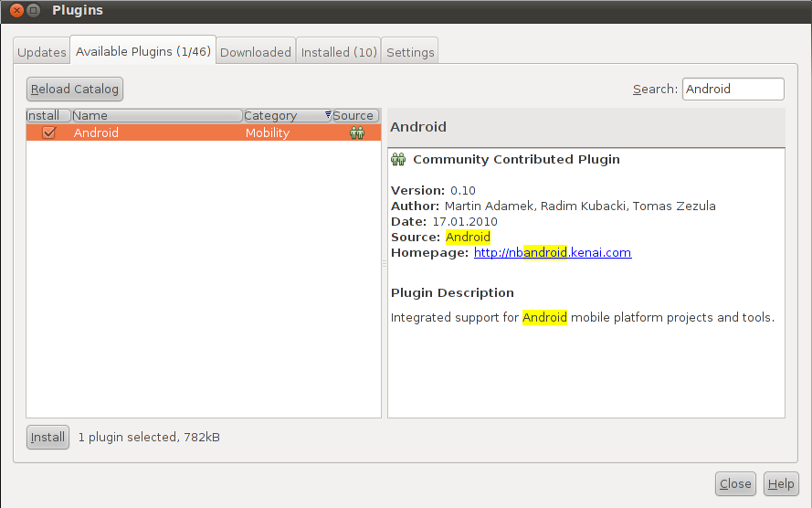This screenshot has height=508, width=812.
Task: Click the Install button
Action: pos(47,437)
